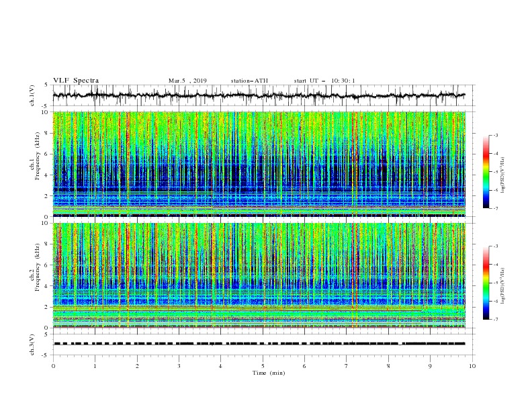
Task: Select the "start UT = 10:30:1" text
Action: pos(324,81)
